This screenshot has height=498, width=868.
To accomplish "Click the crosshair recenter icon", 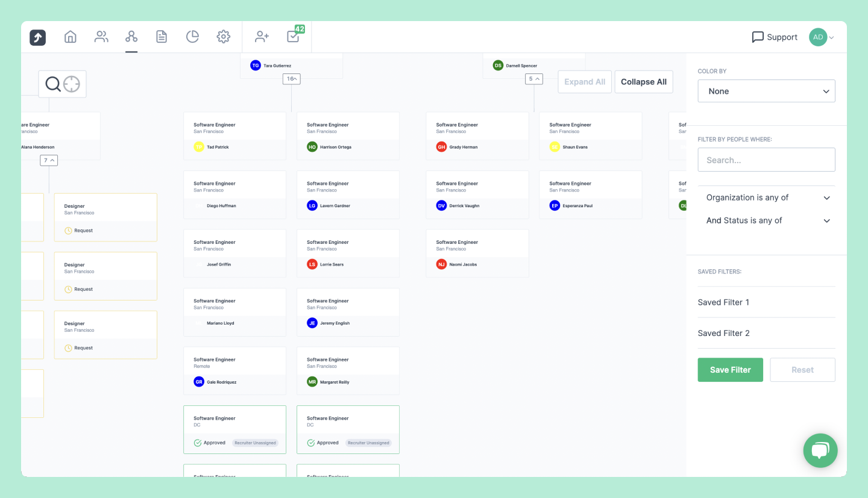I will click(71, 84).
